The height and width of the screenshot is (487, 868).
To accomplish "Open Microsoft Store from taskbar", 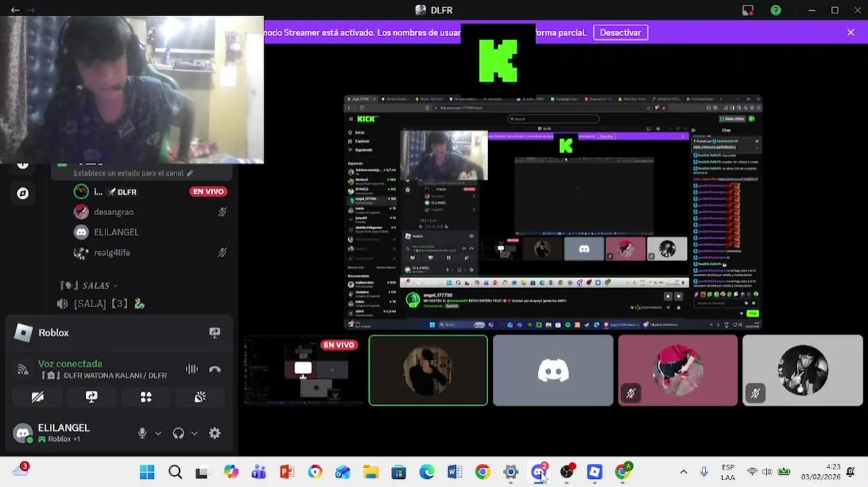I will [399, 472].
